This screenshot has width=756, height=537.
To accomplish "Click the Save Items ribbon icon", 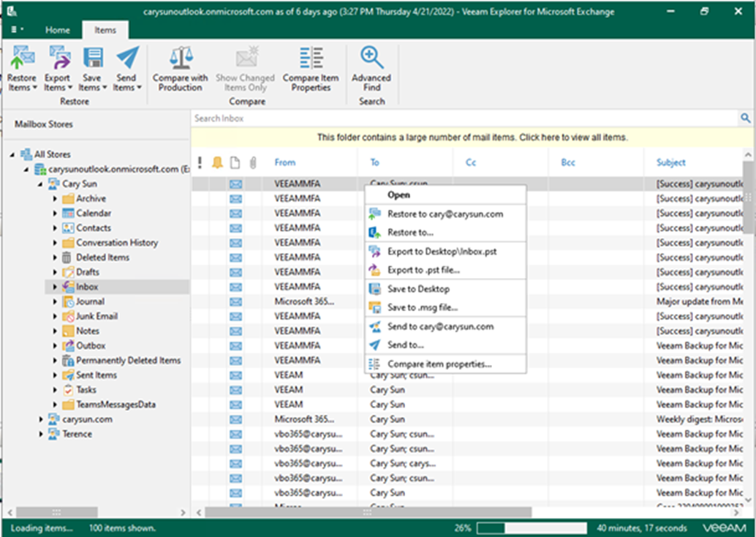I will click(93, 58).
